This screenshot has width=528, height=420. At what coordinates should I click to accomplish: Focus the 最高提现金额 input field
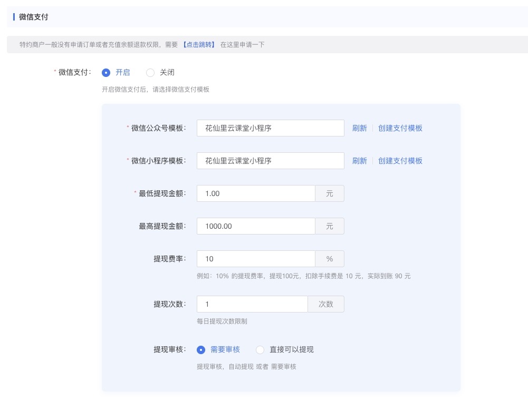point(256,226)
